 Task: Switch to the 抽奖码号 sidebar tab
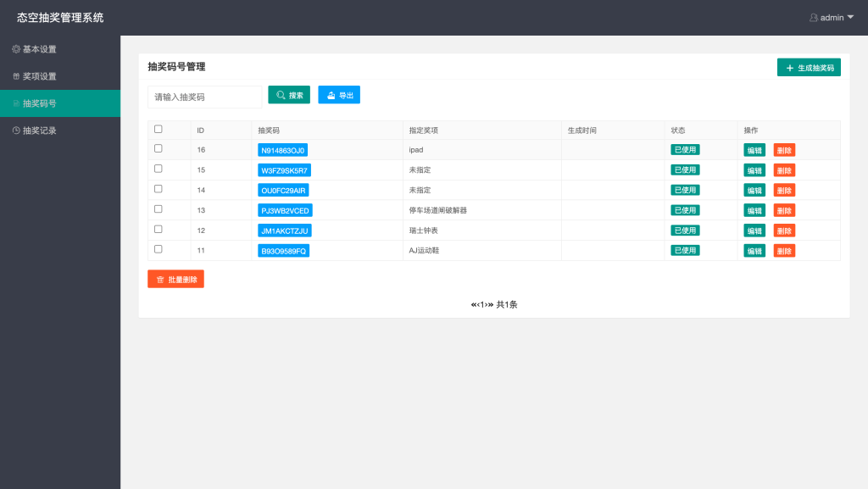(44, 103)
